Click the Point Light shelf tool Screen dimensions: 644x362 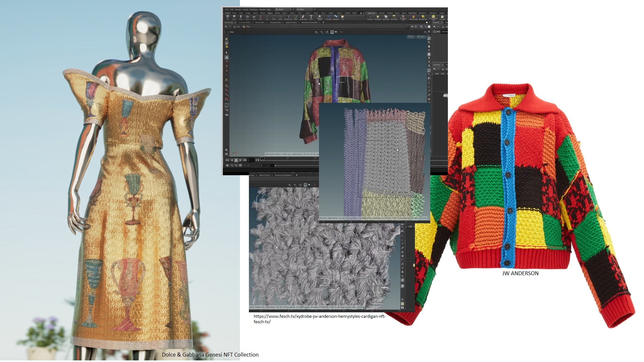pyautogui.click(x=378, y=16)
